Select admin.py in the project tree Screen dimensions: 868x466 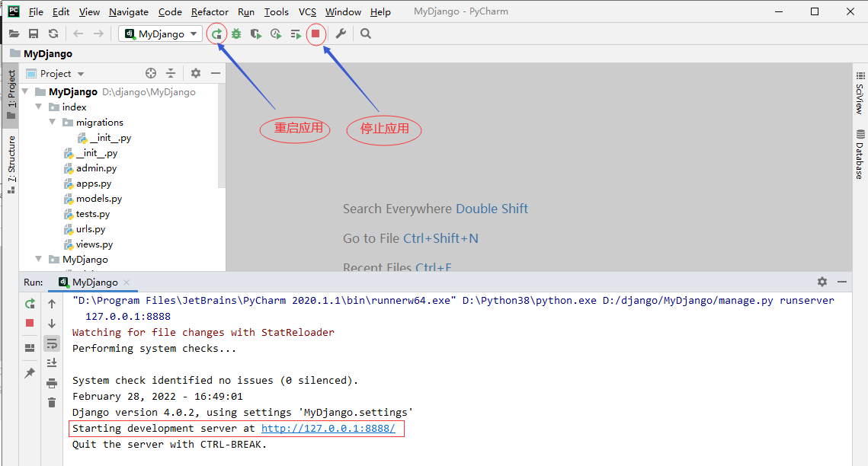click(x=90, y=168)
